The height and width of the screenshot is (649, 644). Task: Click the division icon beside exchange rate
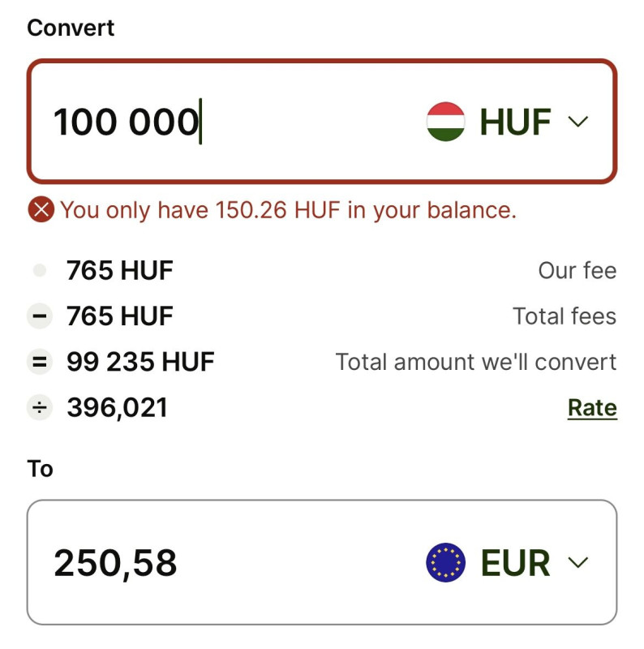tap(39, 407)
